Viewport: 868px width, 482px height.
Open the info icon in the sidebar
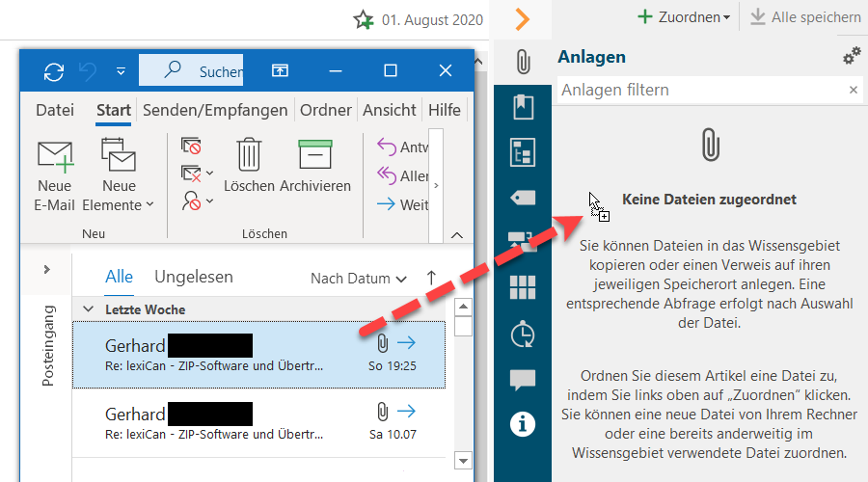[523, 424]
